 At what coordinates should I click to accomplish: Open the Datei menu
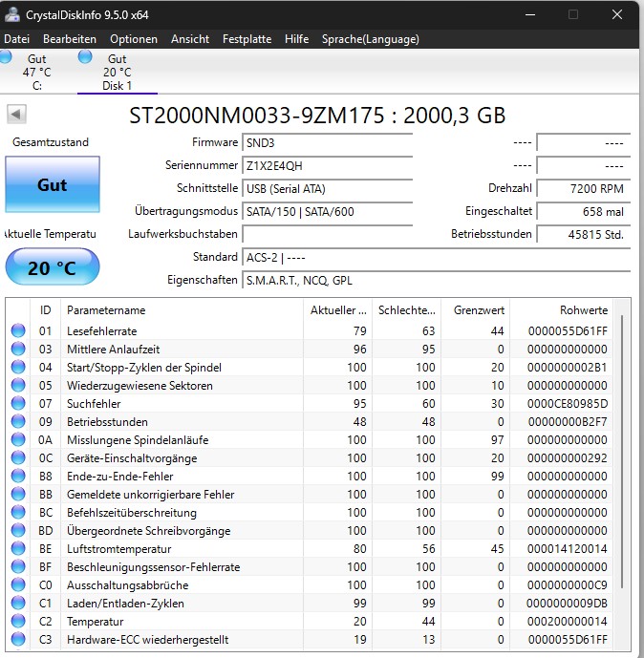click(17, 39)
